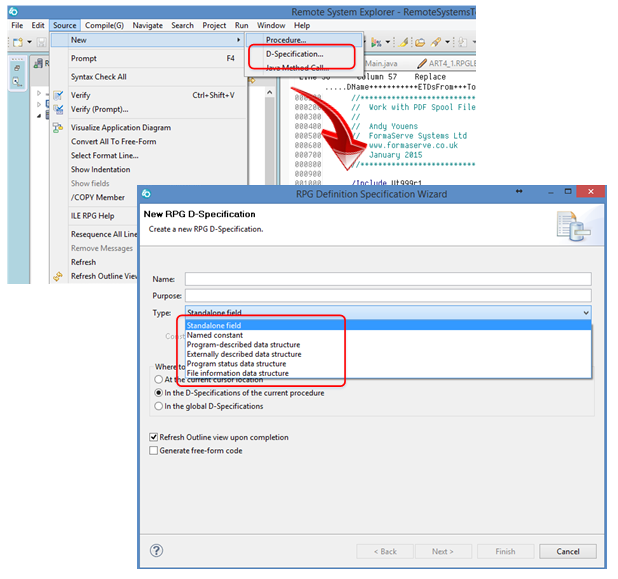Viewport: 618px width, 579px height.
Task: Click the Verify icon in Source menu
Action: [x=58, y=96]
